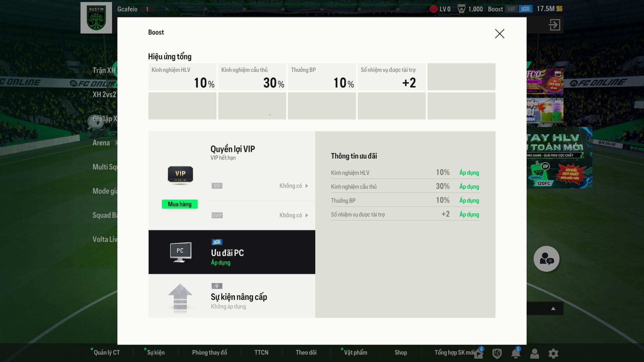Close the Boost dialog with X

click(499, 34)
